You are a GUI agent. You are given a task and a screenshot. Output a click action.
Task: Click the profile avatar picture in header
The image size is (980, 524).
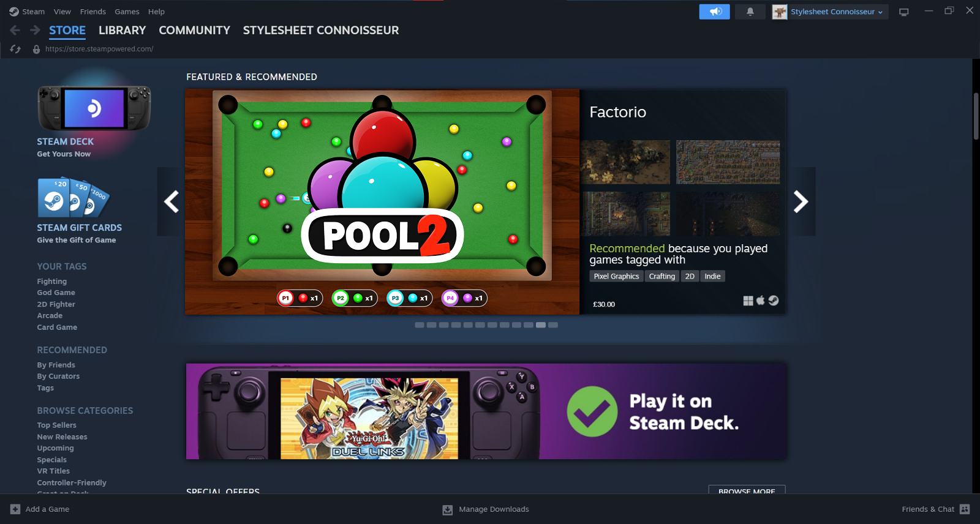point(780,12)
